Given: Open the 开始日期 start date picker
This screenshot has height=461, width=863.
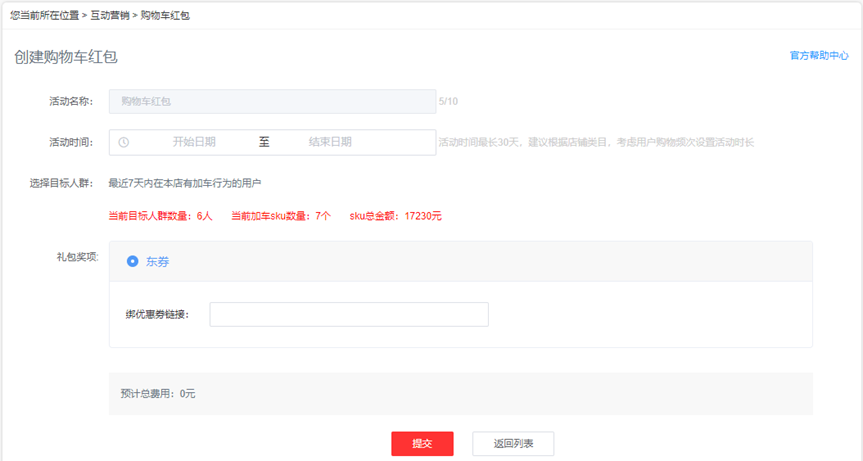Looking at the screenshot, I should coord(194,142).
